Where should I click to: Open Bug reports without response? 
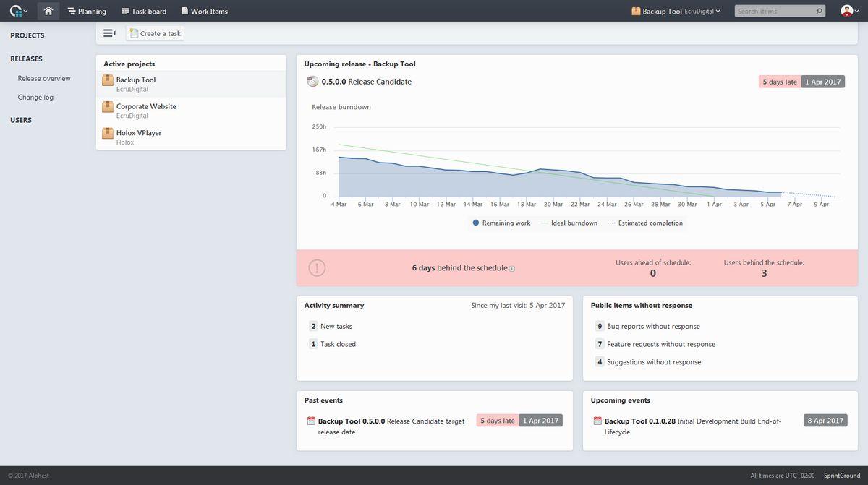(x=653, y=327)
